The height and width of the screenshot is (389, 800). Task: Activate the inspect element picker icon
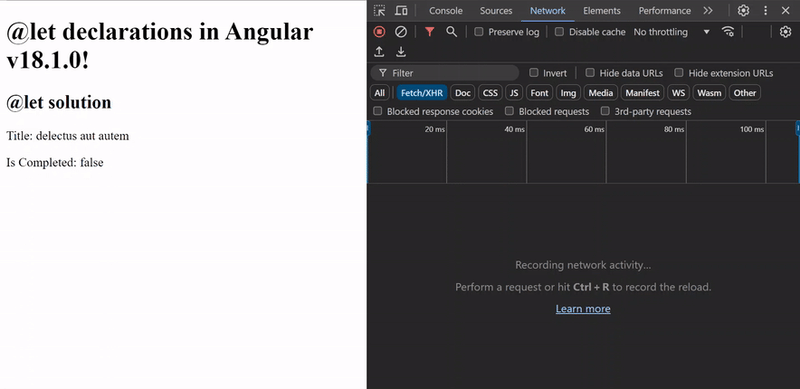coord(380,11)
